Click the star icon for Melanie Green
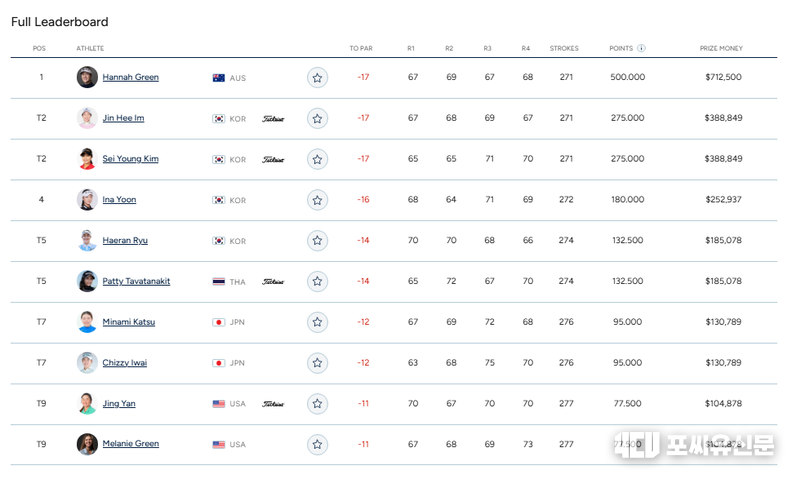The height and width of the screenshot is (479, 792). pos(317,444)
